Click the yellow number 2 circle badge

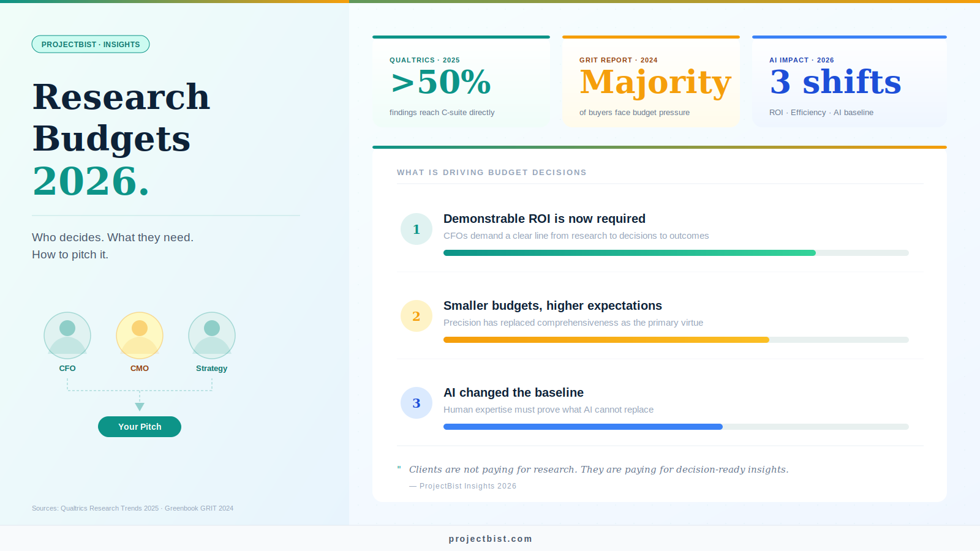[x=417, y=316]
